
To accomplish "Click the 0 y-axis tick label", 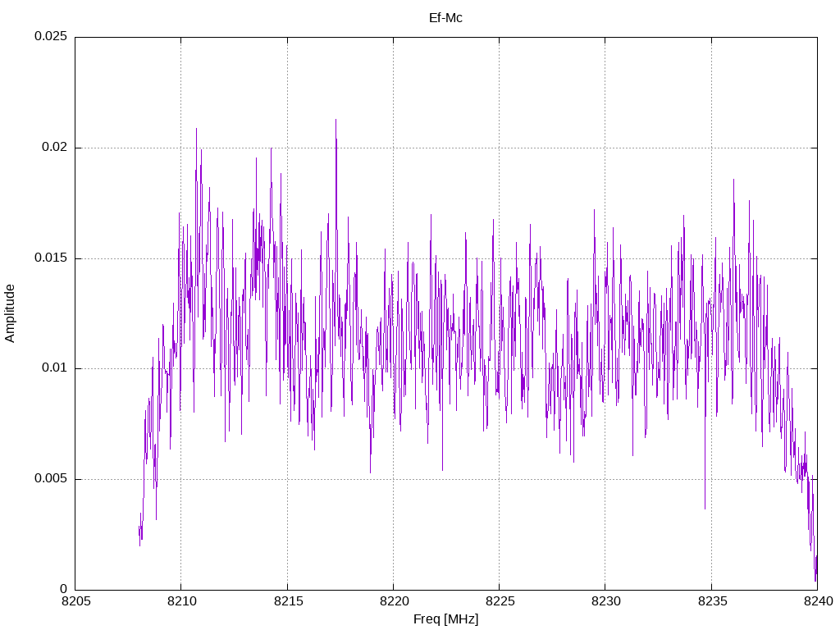I will pos(64,589).
